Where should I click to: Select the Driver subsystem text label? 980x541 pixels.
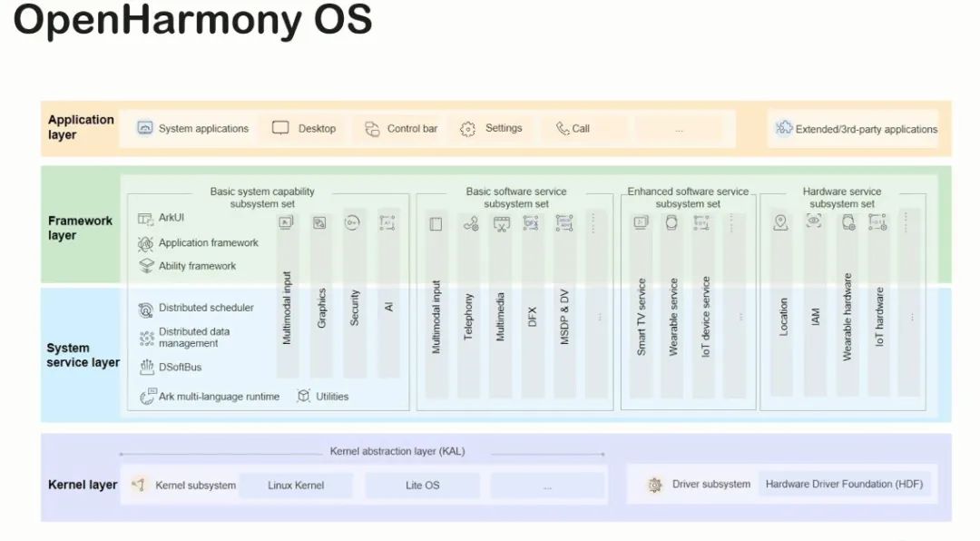click(x=711, y=484)
